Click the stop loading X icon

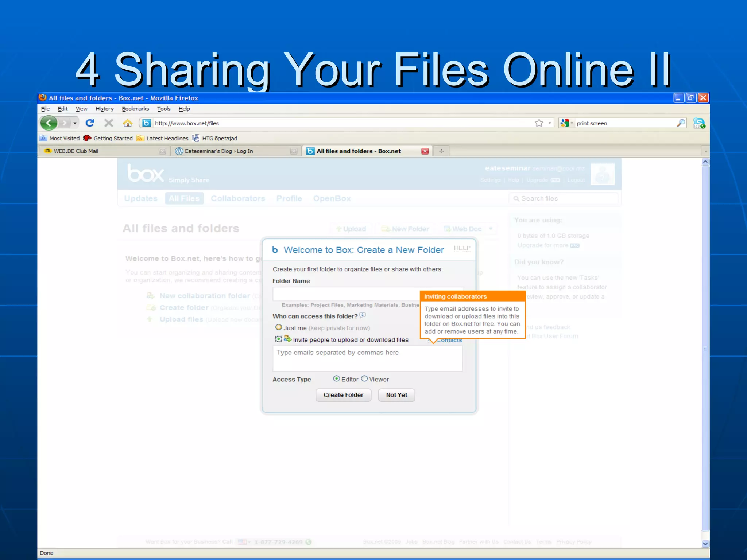coord(109,123)
